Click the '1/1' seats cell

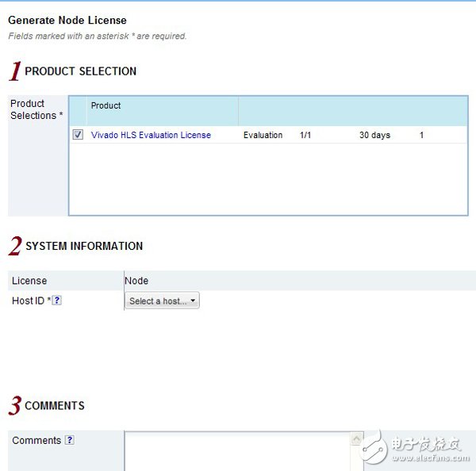[x=305, y=136]
